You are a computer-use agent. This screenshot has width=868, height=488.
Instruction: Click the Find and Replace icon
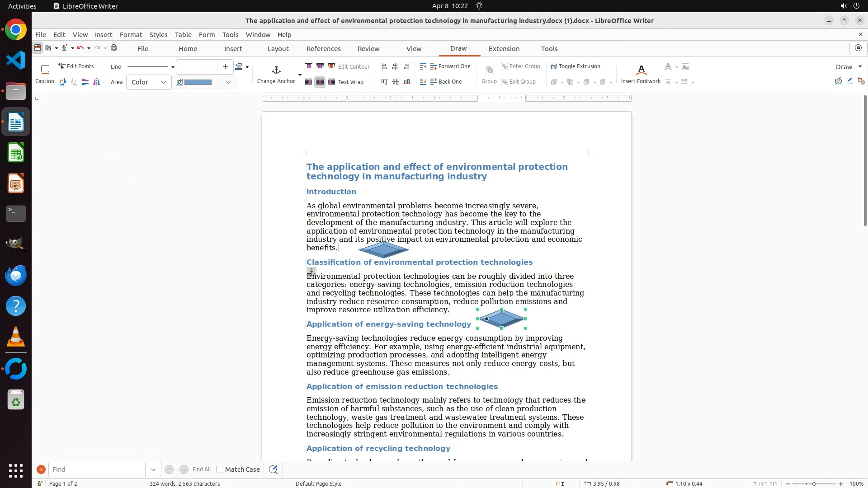[x=273, y=469]
